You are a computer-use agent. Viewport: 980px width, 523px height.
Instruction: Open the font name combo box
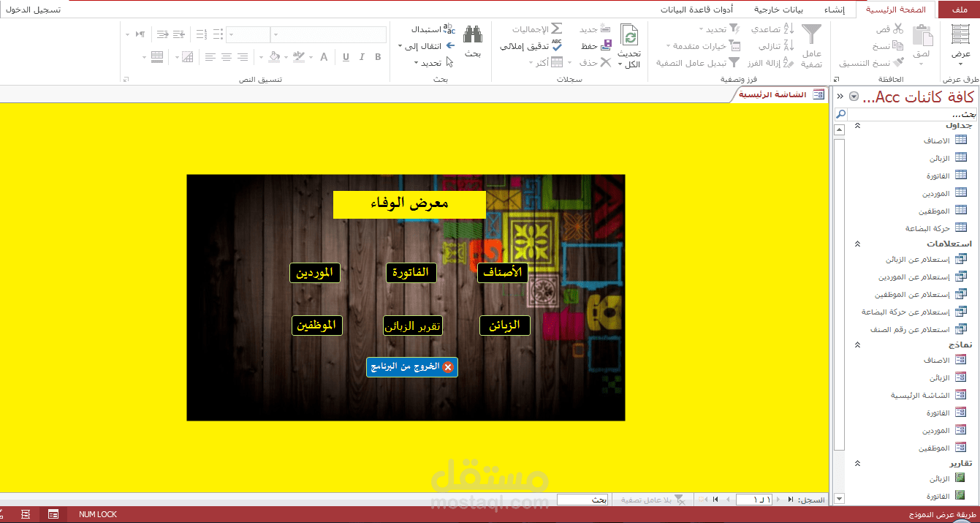point(275,34)
